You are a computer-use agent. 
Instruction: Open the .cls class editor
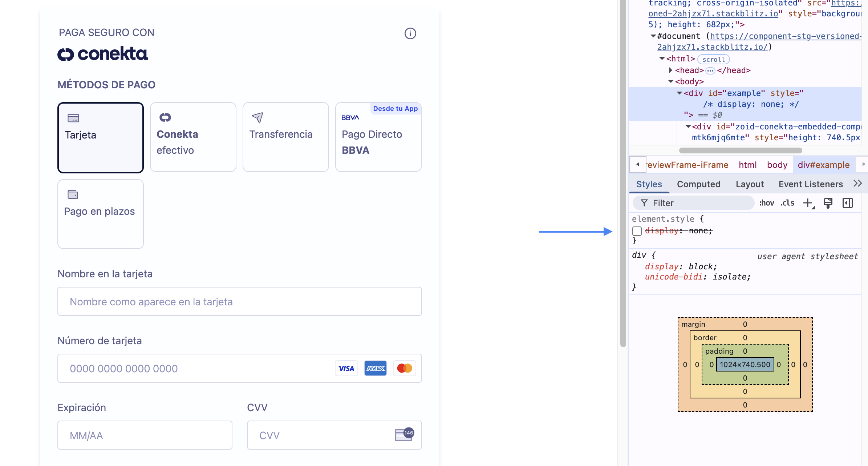pos(787,203)
